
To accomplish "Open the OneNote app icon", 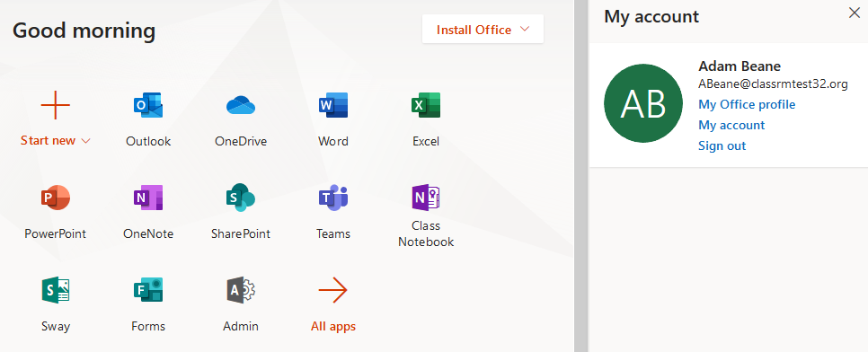I will 148,198.
